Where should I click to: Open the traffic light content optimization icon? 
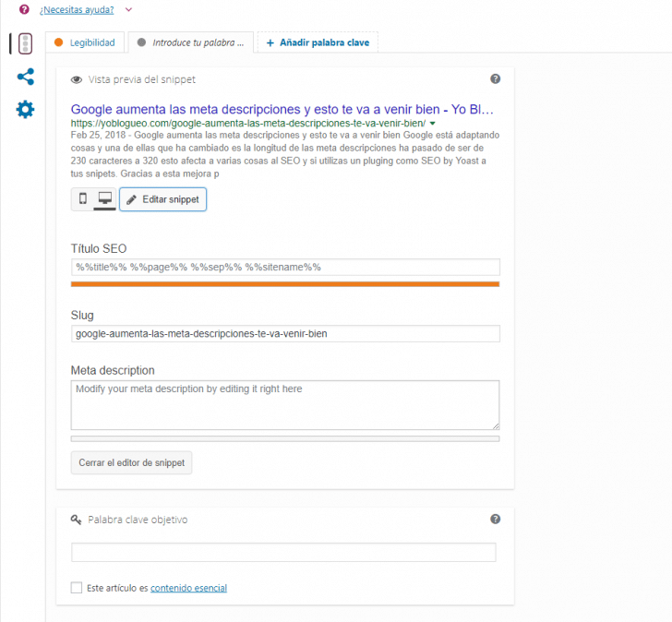point(26,43)
